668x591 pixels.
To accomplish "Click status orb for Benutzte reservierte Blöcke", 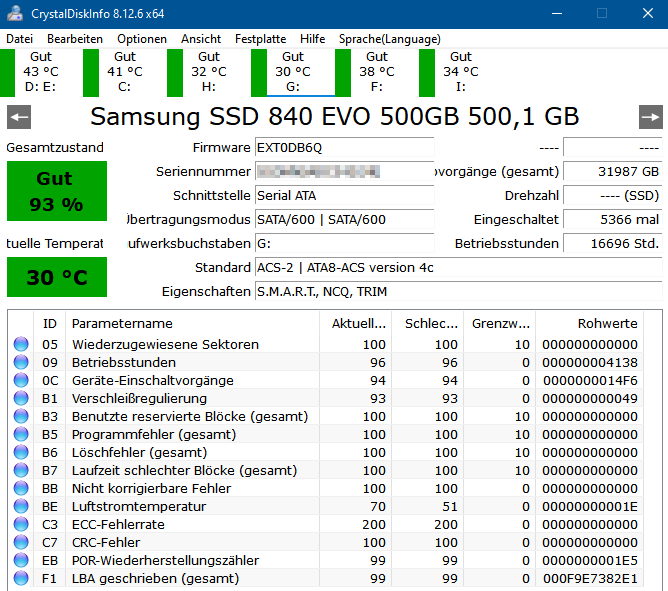I will (x=21, y=416).
